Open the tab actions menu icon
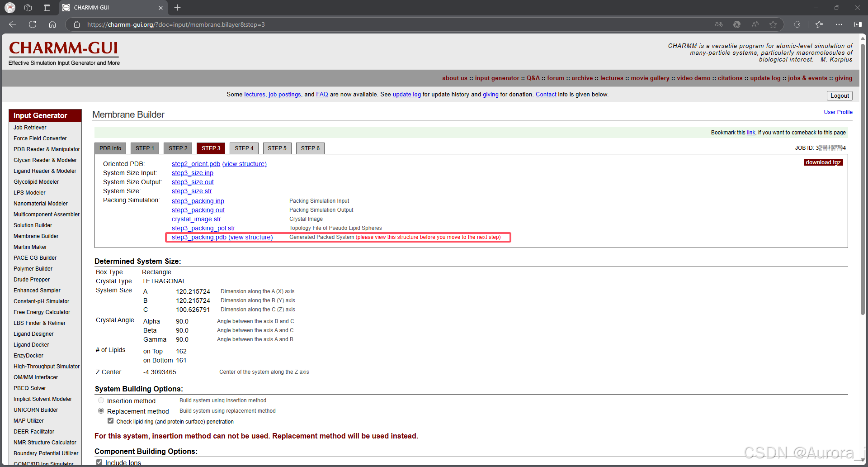Image resolution: width=868 pixels, height=467 pixels. tap(47, 8)
